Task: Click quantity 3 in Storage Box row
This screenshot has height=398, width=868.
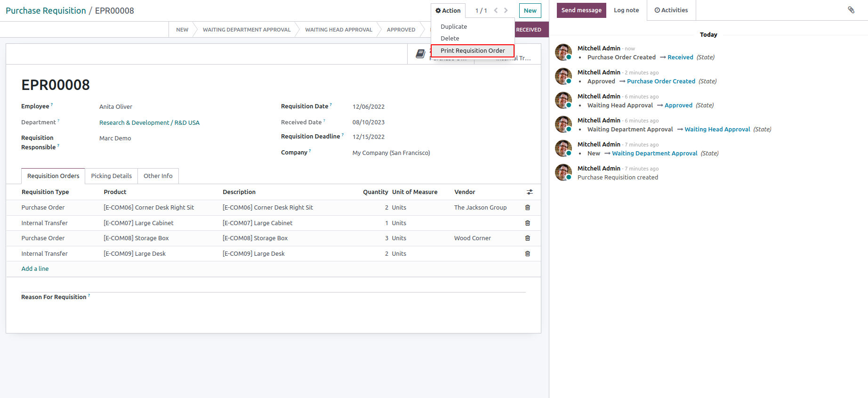Action: [386, 238]
